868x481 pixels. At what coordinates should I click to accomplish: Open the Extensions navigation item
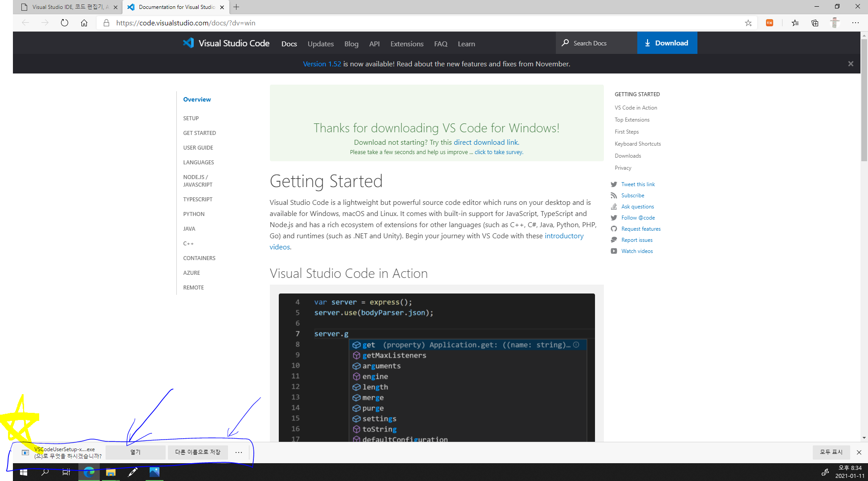pyautogui.click(x=407, y=44)
